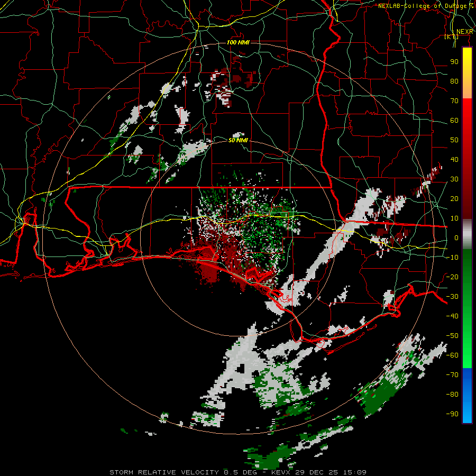Click the "KEVX" radar site identifier
476x476 pixels.
tap(281, 472)
